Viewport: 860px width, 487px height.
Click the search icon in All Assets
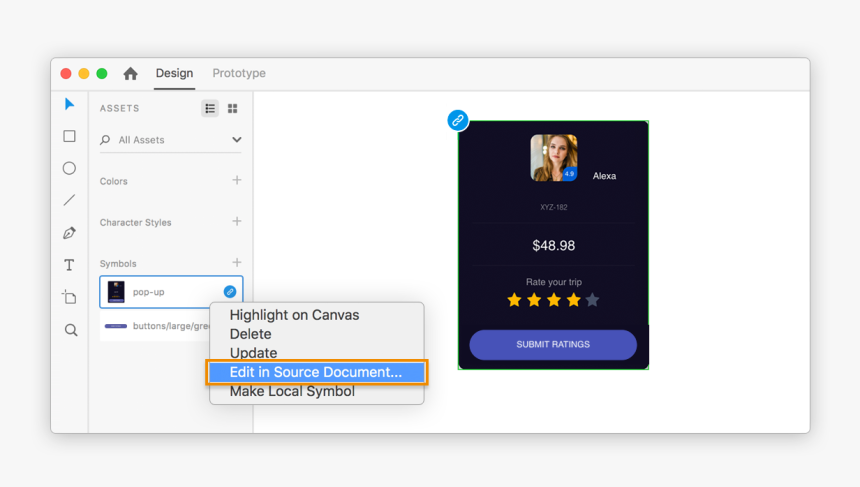pyautogui.click(x=105, y=140)
